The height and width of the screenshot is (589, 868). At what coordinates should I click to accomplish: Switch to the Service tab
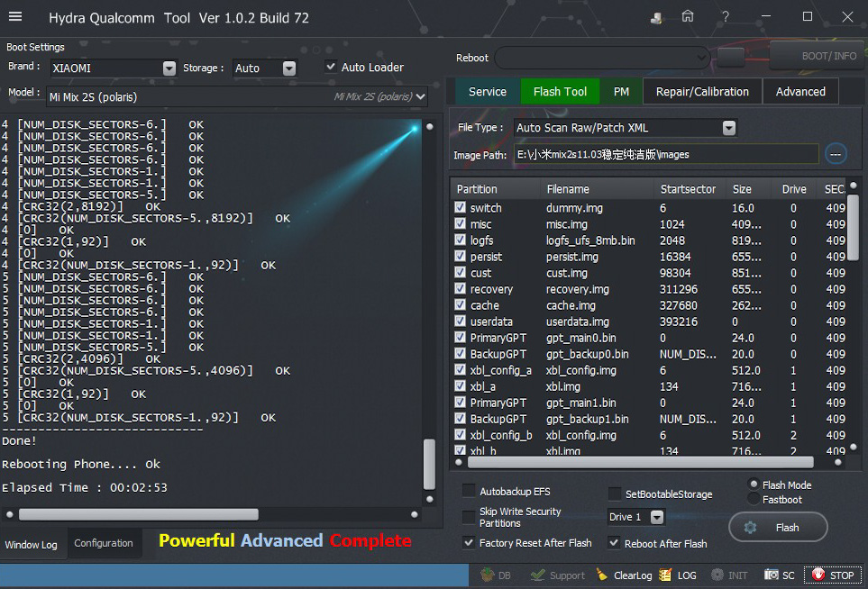(x=487, y=91)
